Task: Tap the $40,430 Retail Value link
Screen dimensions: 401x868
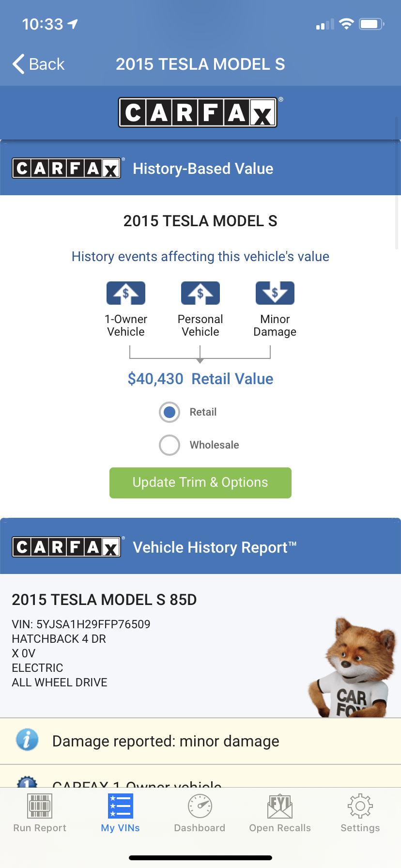Action: coord(200,379)
